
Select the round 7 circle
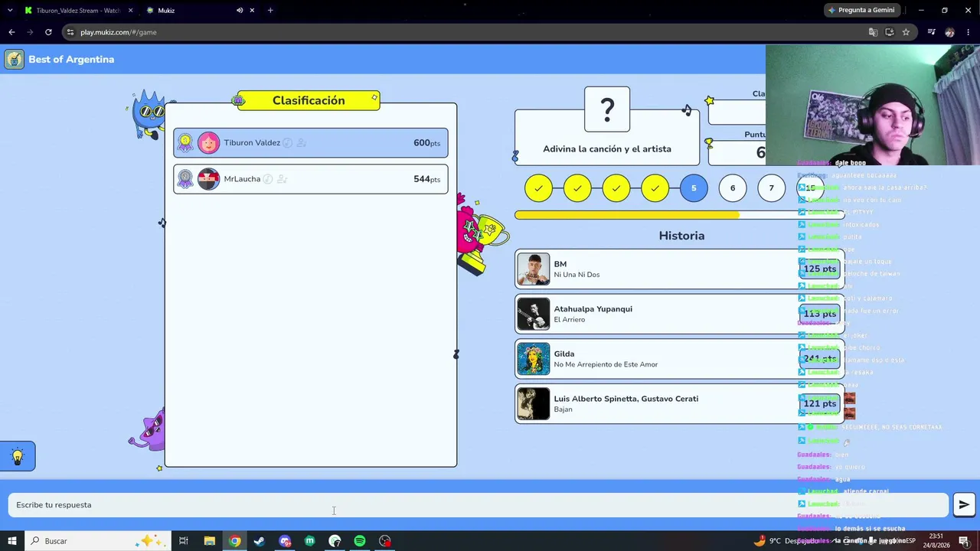click(771, 188)
